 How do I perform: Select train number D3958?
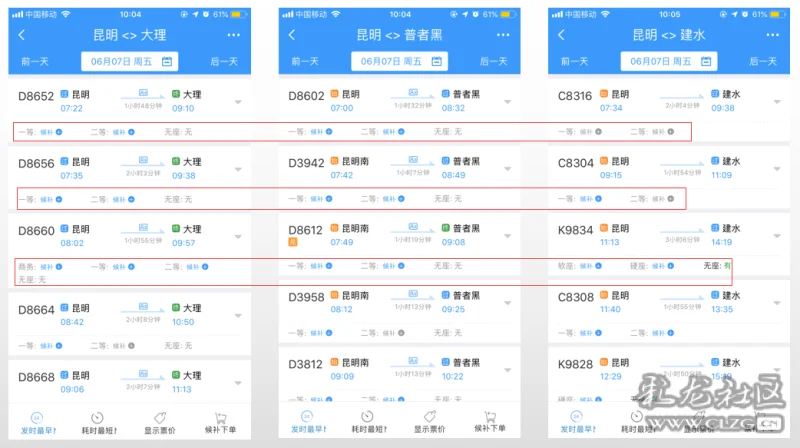306,297
